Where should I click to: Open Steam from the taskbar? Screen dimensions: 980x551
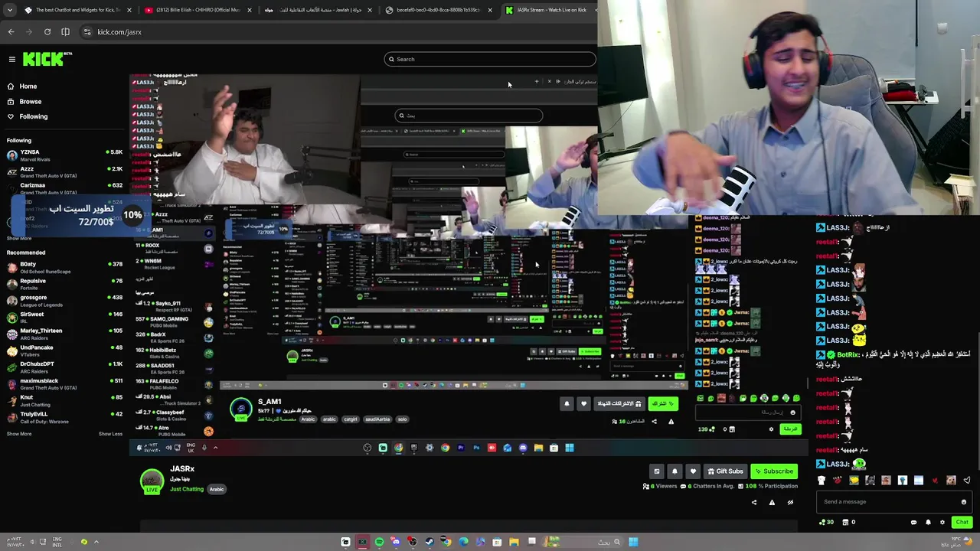(430, 542)
